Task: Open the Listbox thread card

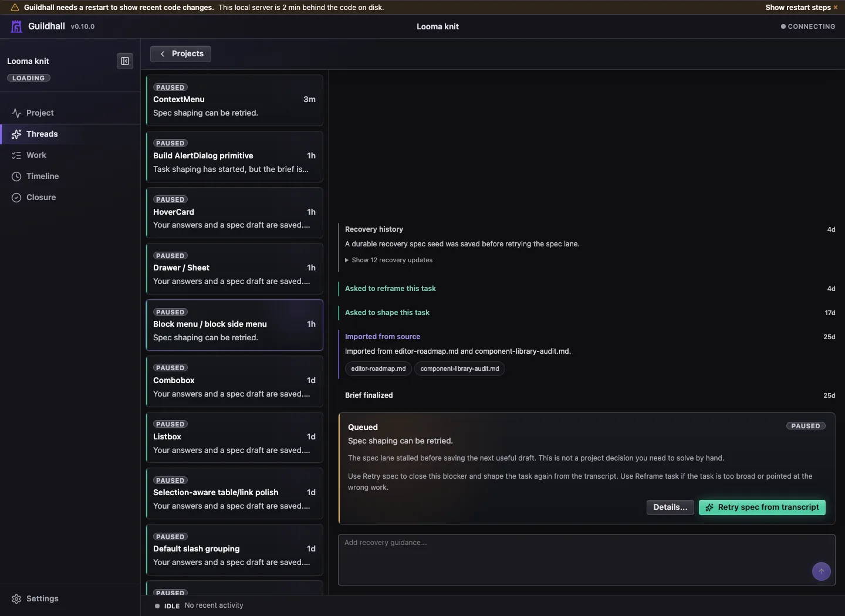Action: click(x=234, y=437)
